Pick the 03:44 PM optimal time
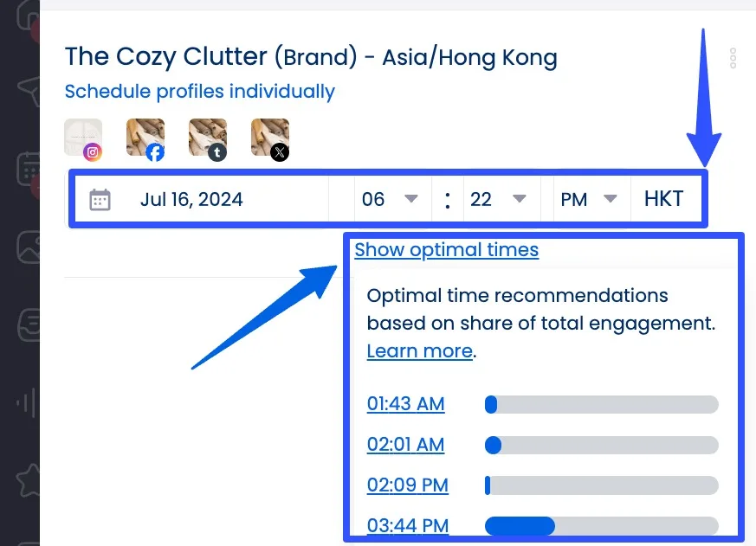Screen dimensions: 756x546 [407, 525]
